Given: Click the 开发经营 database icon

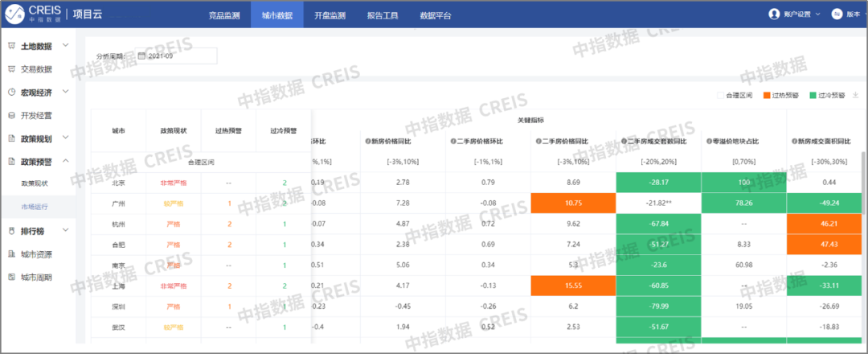Looking at the screenshot, I should 11,115.
